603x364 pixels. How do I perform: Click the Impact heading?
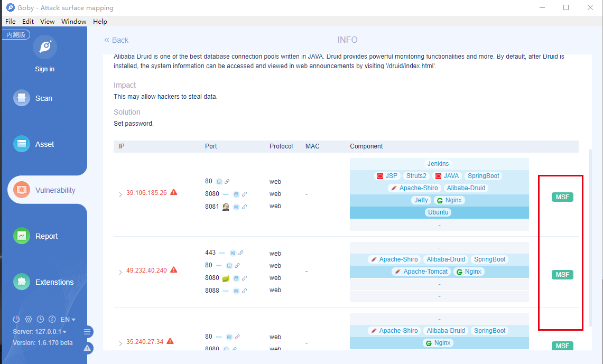coord(125,86)
